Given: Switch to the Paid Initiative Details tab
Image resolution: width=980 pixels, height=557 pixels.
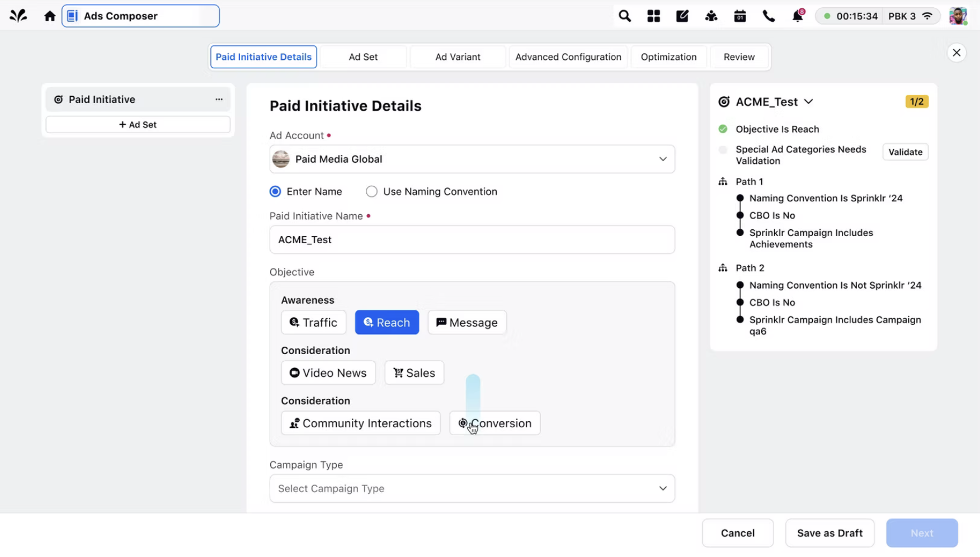Looking at the screenshot, I should (263, 56).
